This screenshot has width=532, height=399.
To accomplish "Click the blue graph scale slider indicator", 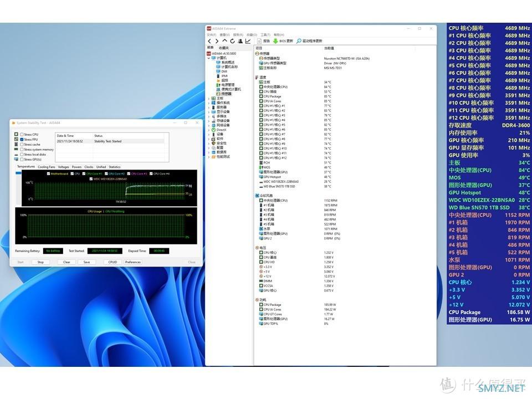I will [x=18, y=173].
